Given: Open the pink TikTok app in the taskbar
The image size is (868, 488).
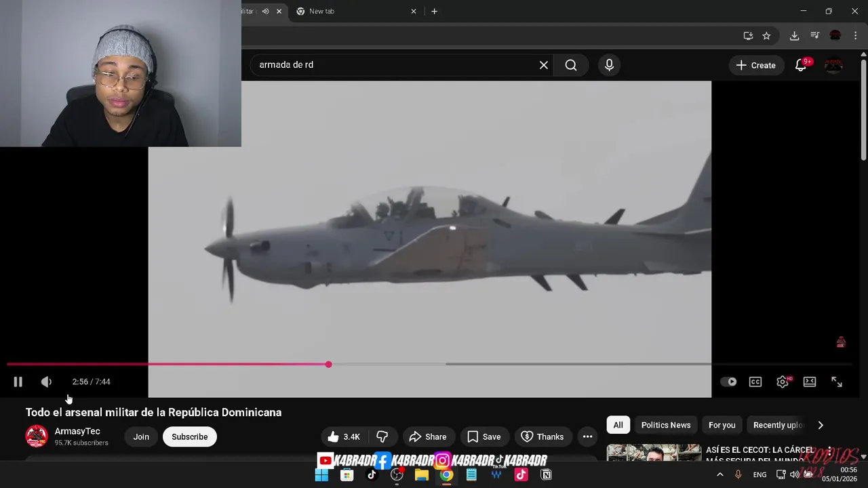Looking at the screenshot, I should click(x=521, y=475).
